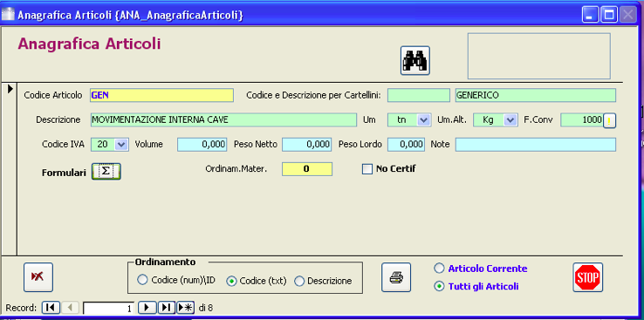
Task: Click the printer icon button
Action: [x=396, y=277]
